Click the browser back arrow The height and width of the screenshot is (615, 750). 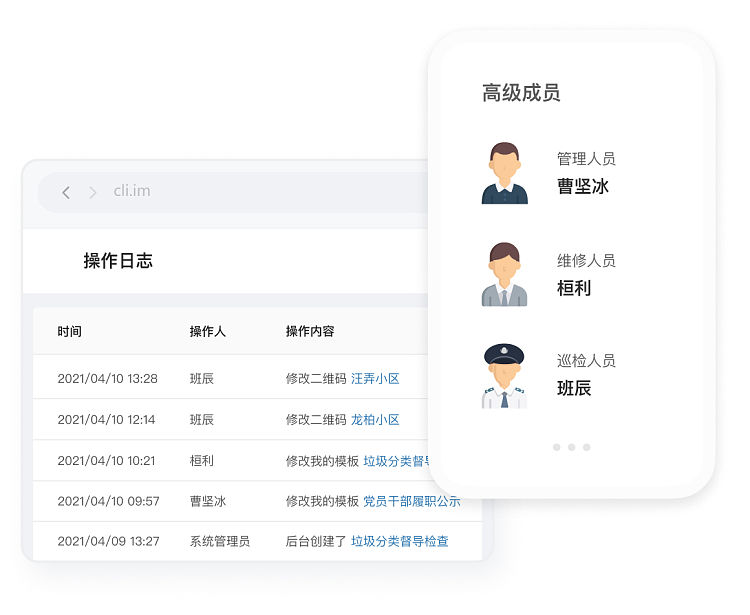tap(66, 192)
